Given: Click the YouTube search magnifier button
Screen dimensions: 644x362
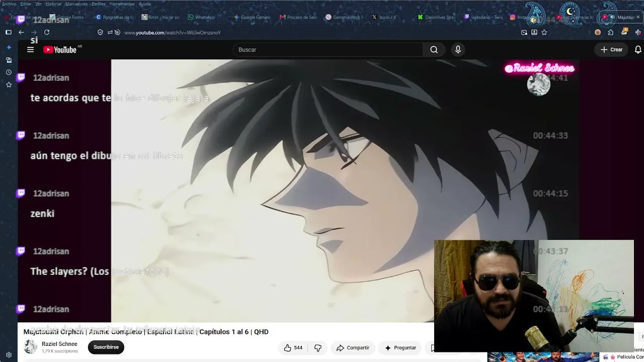Looking at the screenshot, I should (x=434, y=50).
